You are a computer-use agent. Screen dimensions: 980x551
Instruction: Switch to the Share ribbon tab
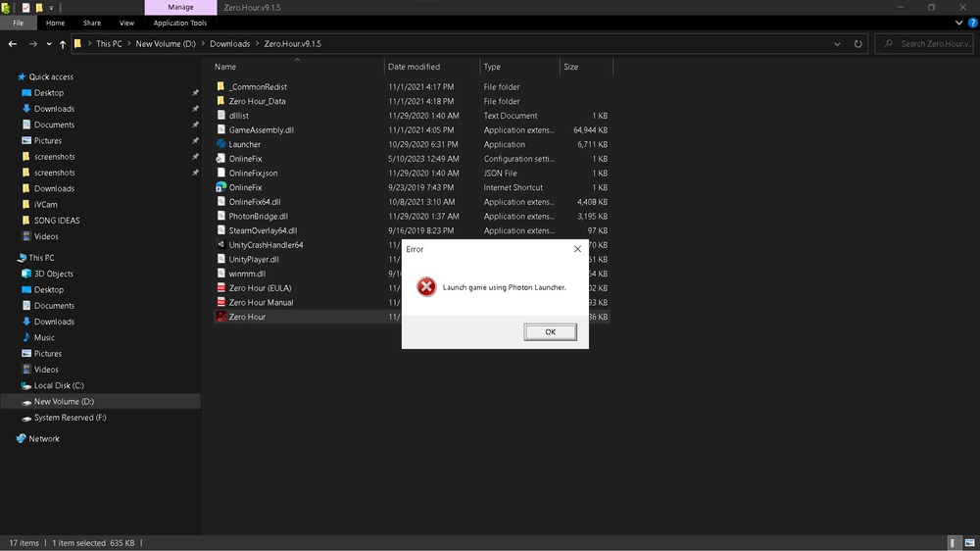click(x=92, y=23)
